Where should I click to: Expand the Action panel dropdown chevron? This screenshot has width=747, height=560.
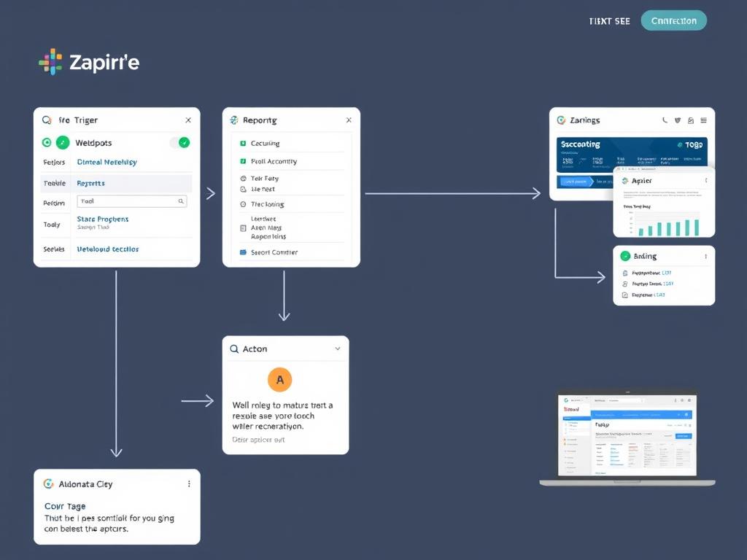(337, 349)
